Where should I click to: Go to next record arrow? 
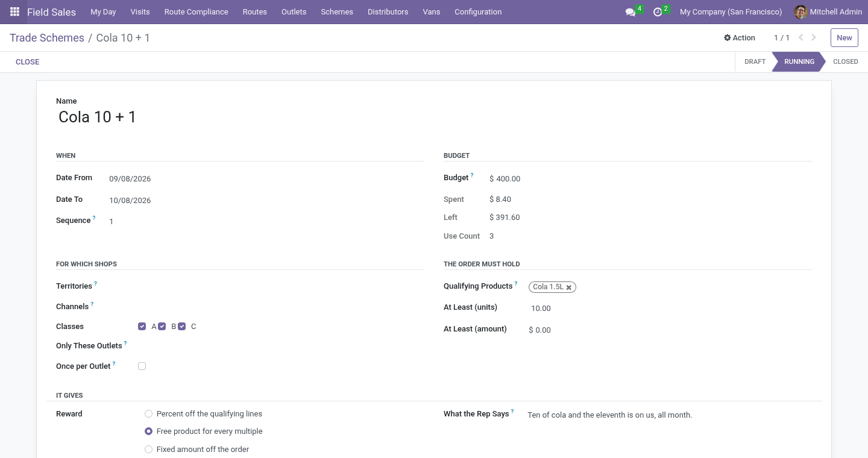(814, 37)
